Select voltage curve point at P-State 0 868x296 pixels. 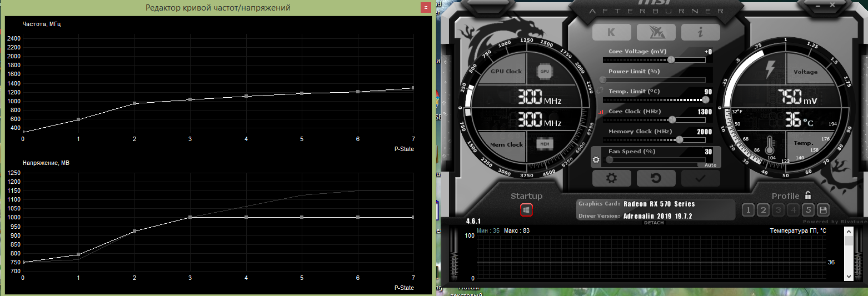(23, 262)
